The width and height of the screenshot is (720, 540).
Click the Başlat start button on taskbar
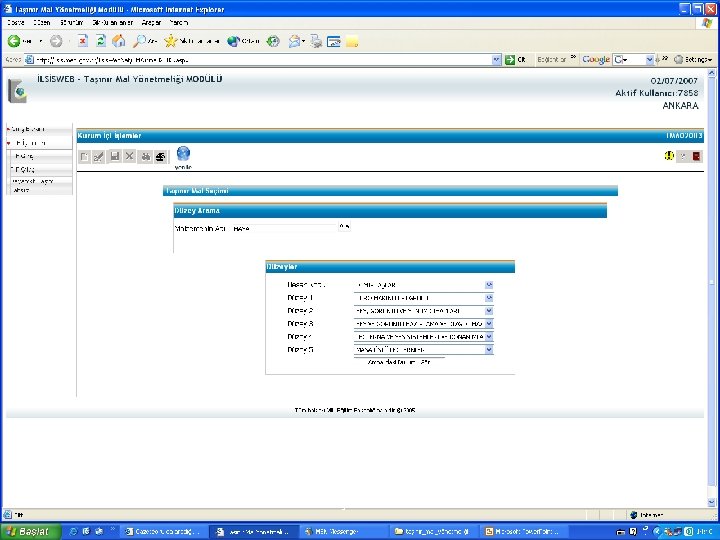(30, 531)
